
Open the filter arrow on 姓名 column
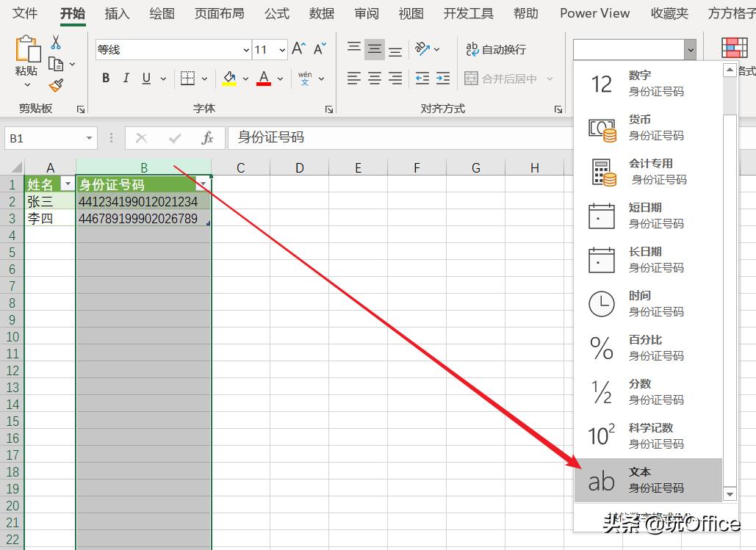[x=68, y=184]
